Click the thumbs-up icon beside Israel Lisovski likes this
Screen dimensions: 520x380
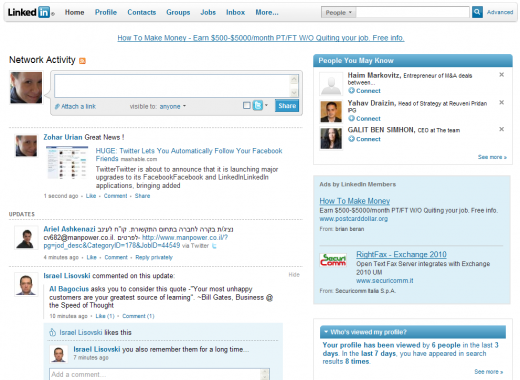(x=52, y=332)
